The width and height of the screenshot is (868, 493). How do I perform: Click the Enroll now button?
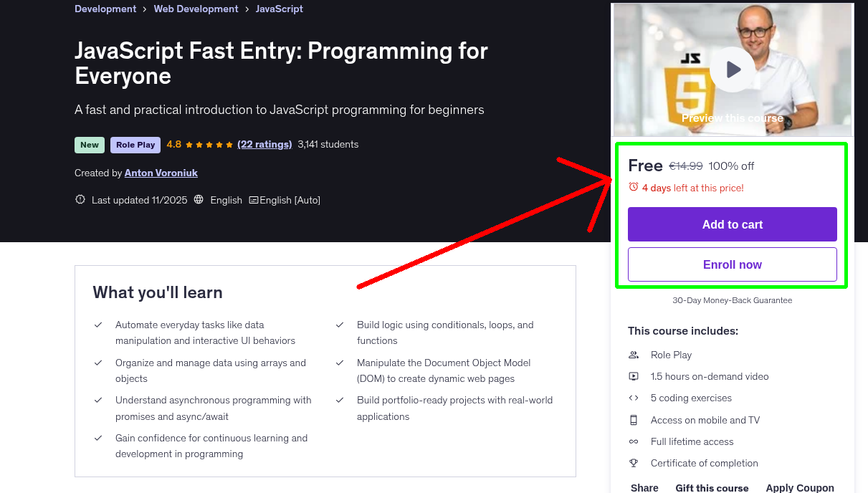tap(732, 264)
